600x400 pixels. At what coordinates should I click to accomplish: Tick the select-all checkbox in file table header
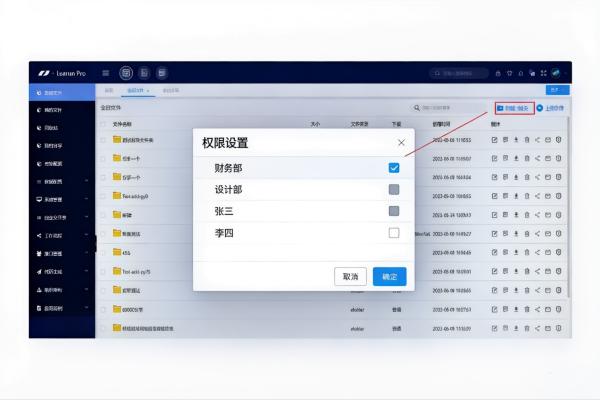(x=103, y=124)
